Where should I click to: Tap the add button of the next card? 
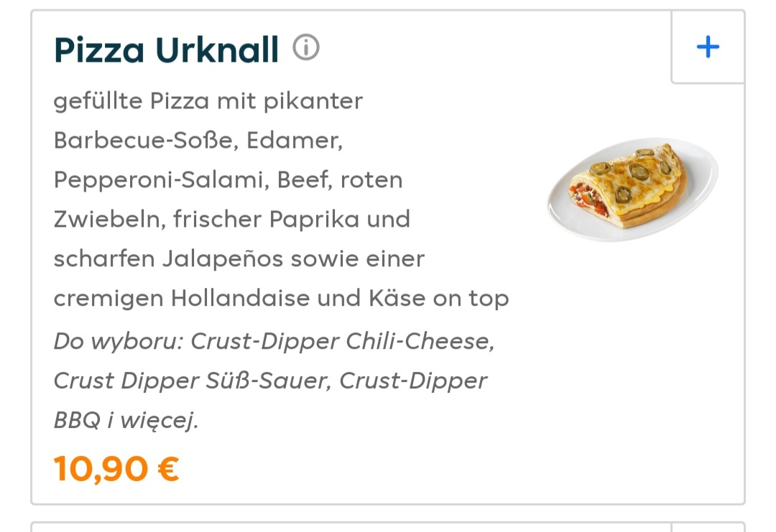(x=708, y=528)
